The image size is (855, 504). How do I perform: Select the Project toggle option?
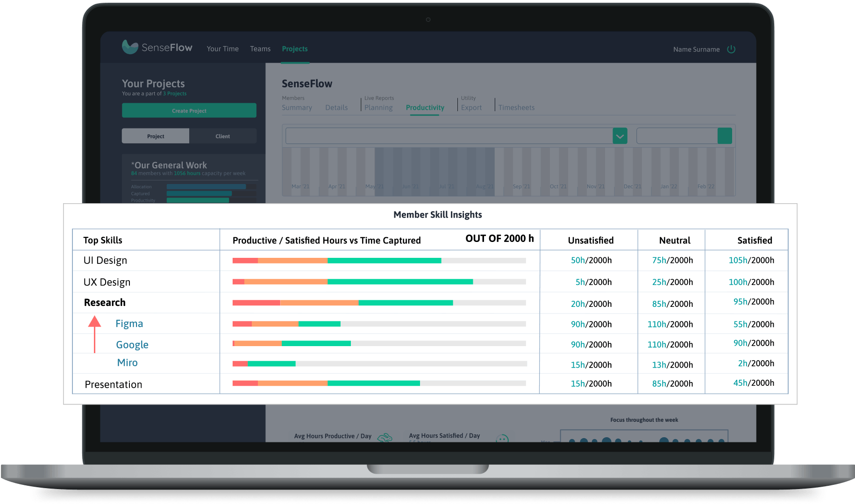(156, 136)
